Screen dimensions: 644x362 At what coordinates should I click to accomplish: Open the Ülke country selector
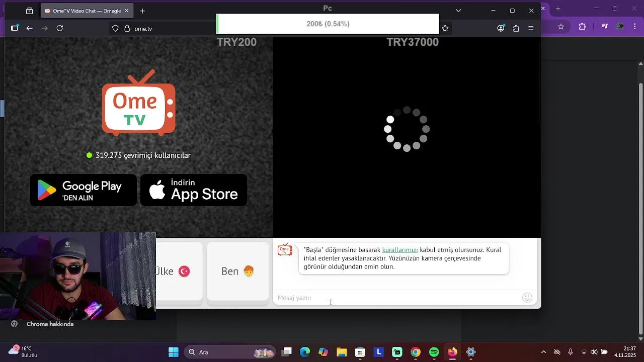179,271
